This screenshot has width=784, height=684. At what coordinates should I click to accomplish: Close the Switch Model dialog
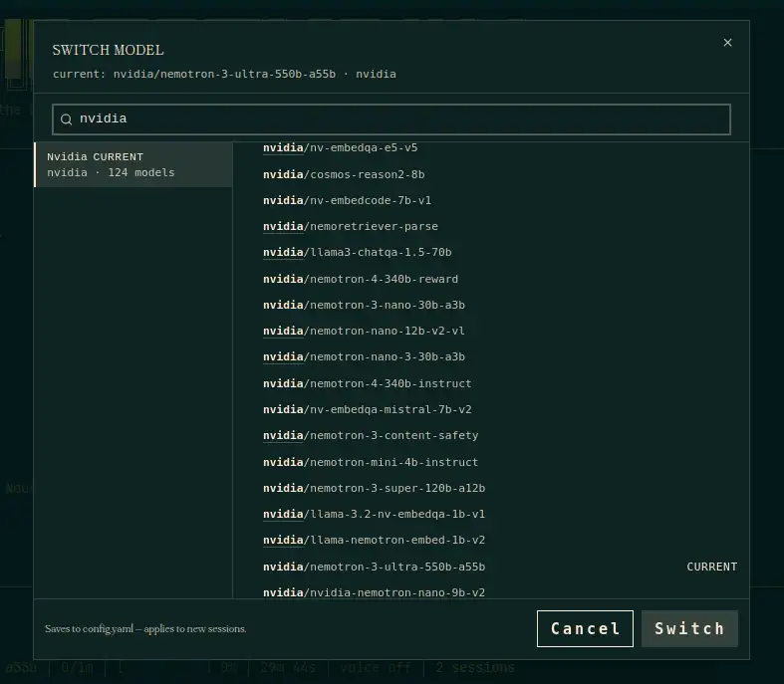click(x=727, y=43)
